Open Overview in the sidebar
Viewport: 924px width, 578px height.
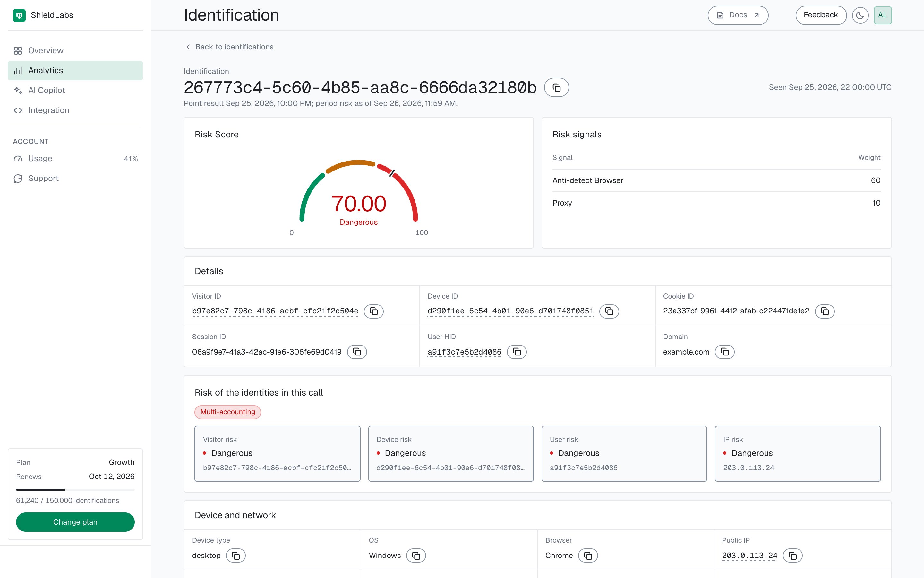pos(75,50)
